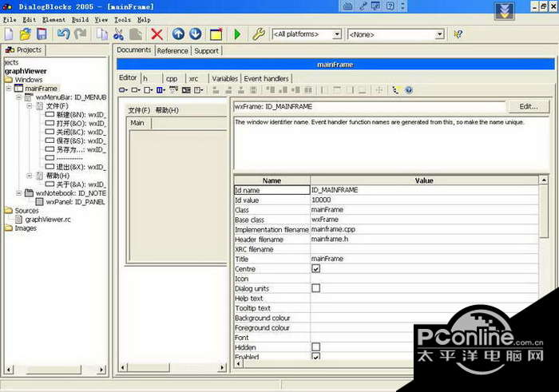Click the tree view icon in editor toolbar
Image resolution: width=559 pixels, height=392 pixels.
pos(395,89)
